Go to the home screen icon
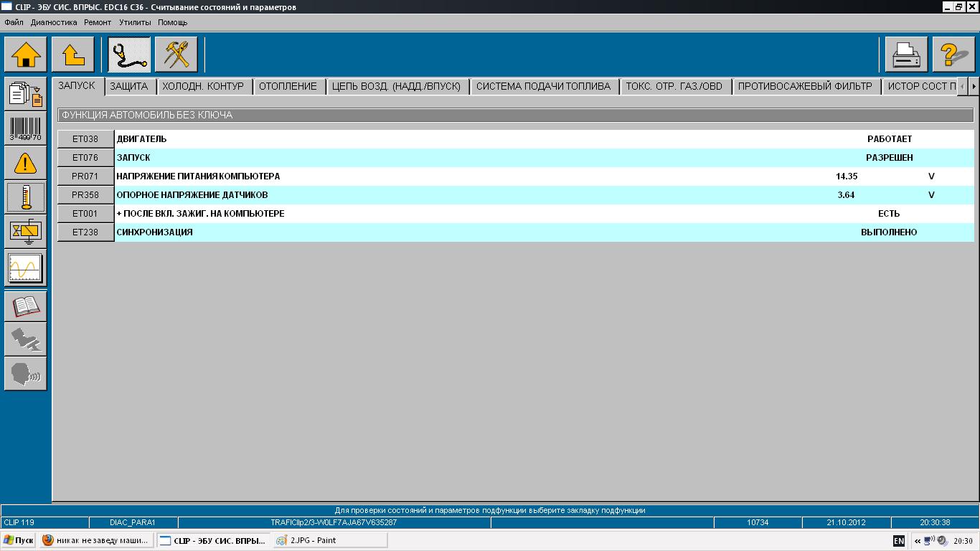 26,55
